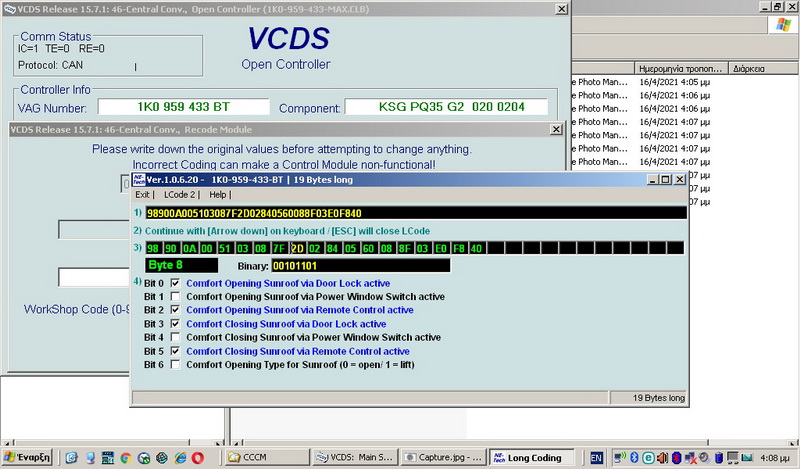Enable Bit 4 Closing Sunroof via Power Window Switch
This screenshot has width=800, height=469.
pyautogui.click(x=175, y=337)
